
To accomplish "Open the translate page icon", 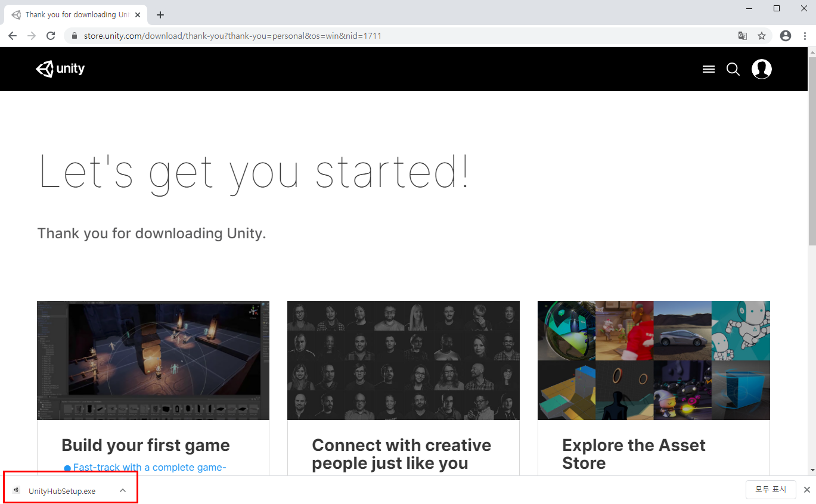I will 743,36.
